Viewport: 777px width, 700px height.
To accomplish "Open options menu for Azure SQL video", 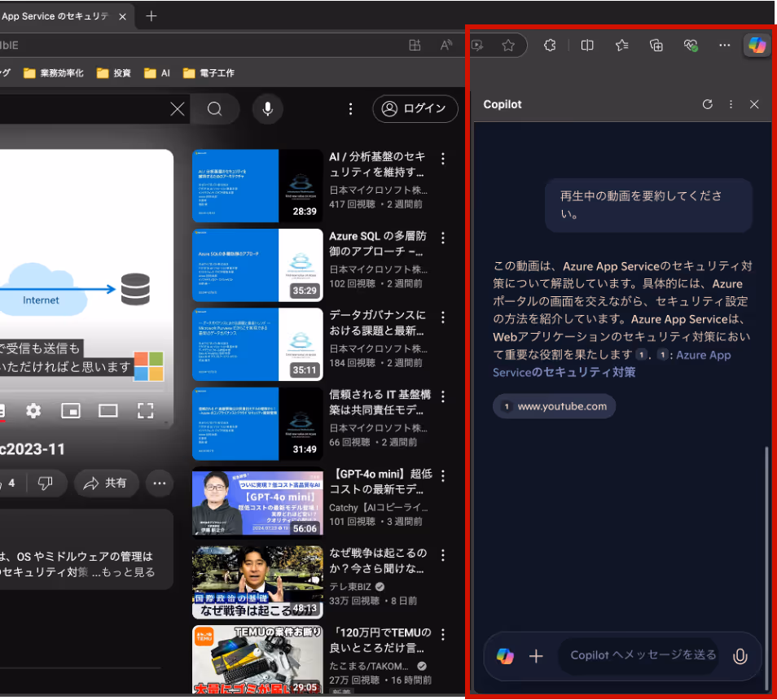I will point(443,238).
